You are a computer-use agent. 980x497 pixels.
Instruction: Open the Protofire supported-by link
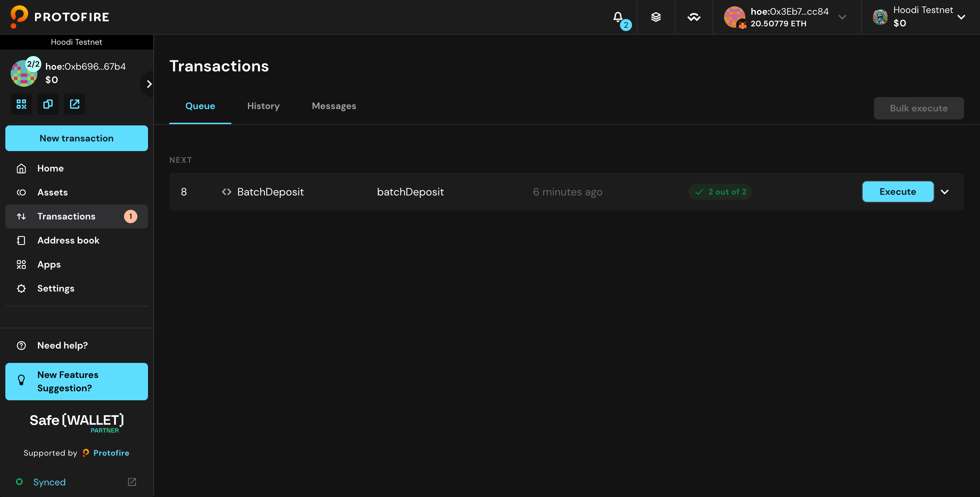111,453
